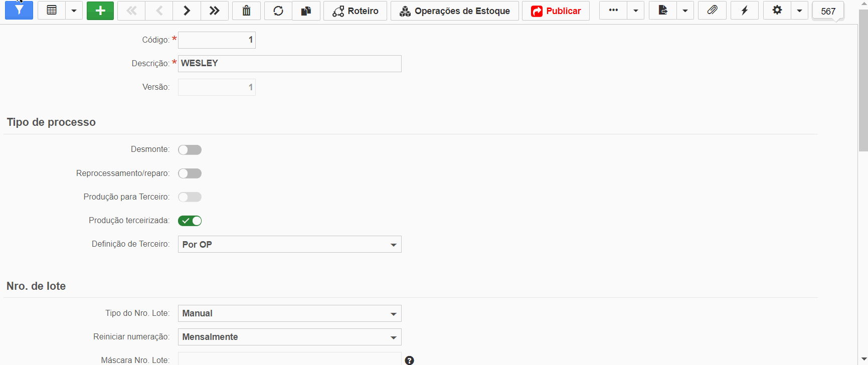The height and width of the screenshot is (365, 868).
Task: Duplicate the record with the copy icon
Action: coord(306,11)
